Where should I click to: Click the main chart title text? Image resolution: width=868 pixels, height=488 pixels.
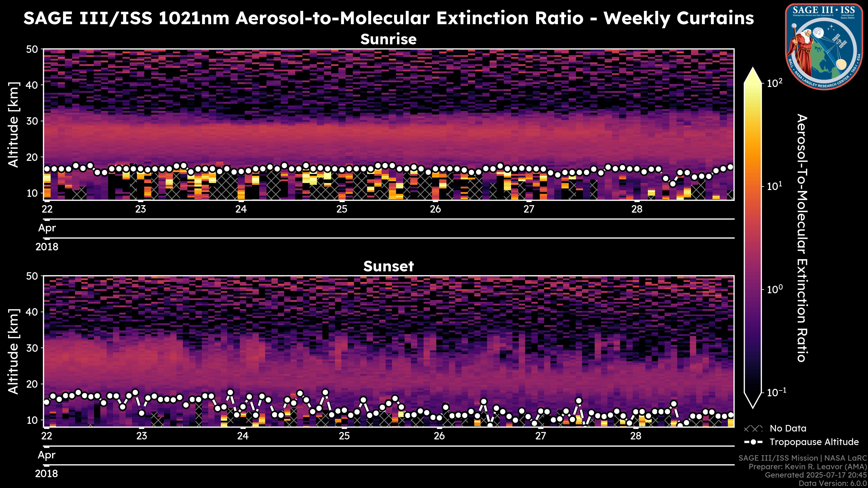tap(388, 18)
